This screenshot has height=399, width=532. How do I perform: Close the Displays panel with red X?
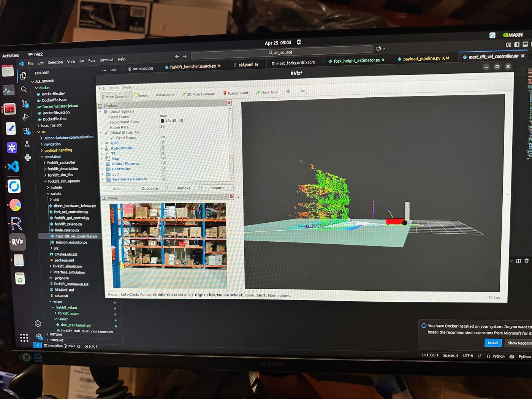229,103
